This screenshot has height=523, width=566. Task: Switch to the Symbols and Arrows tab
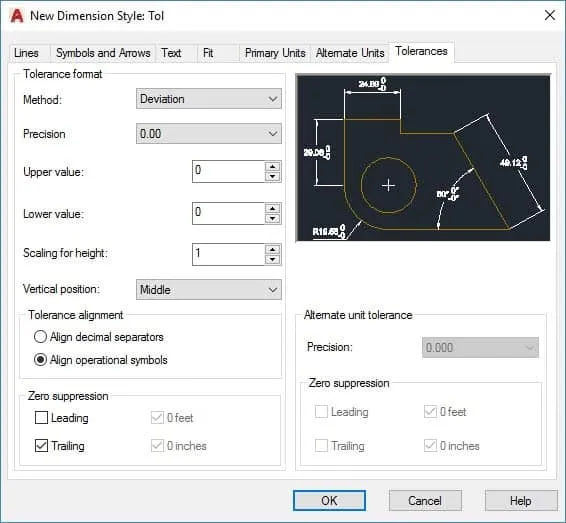pos(103,53)
